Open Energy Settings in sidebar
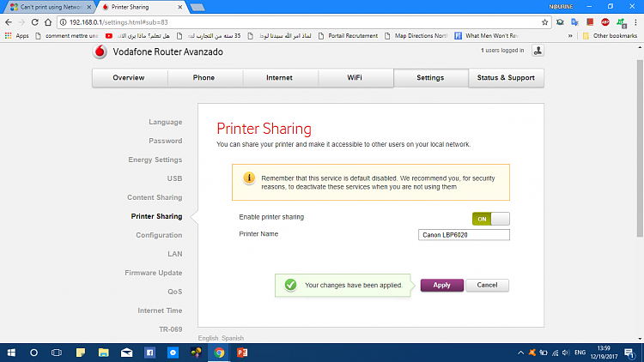This screenshot has height=362, width=644. pyautogui.click(x=155, y=160)
